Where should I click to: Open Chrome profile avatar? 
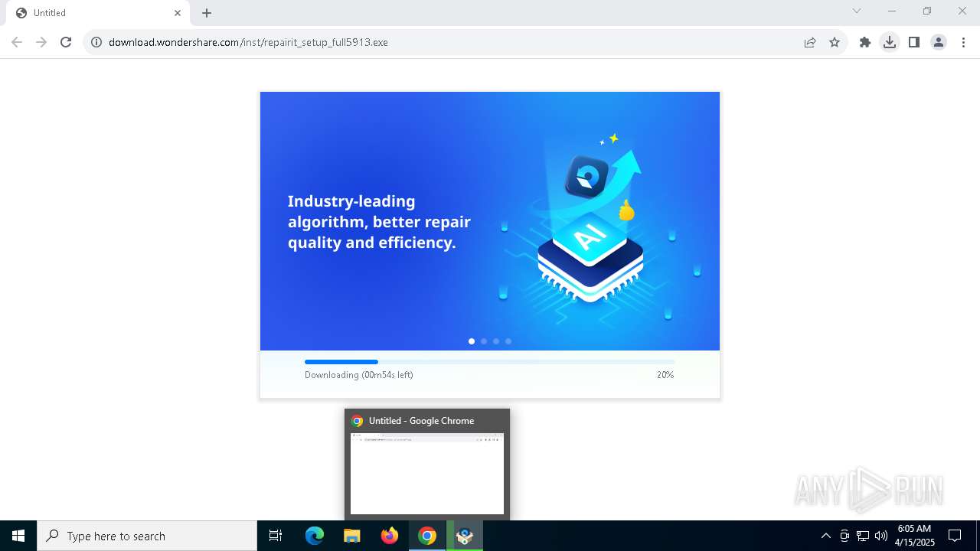[x=939, y=42]
